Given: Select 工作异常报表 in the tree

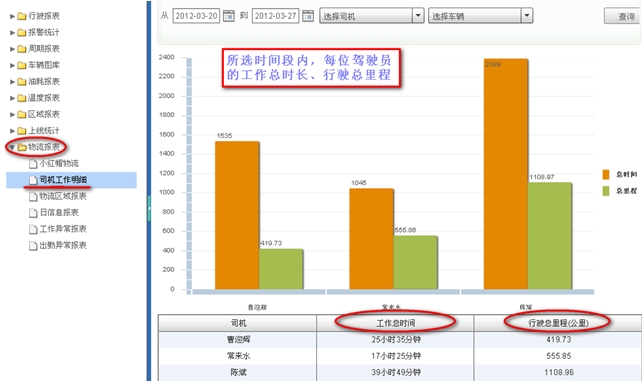Looking at the screenshot, I should coord(63,229).
